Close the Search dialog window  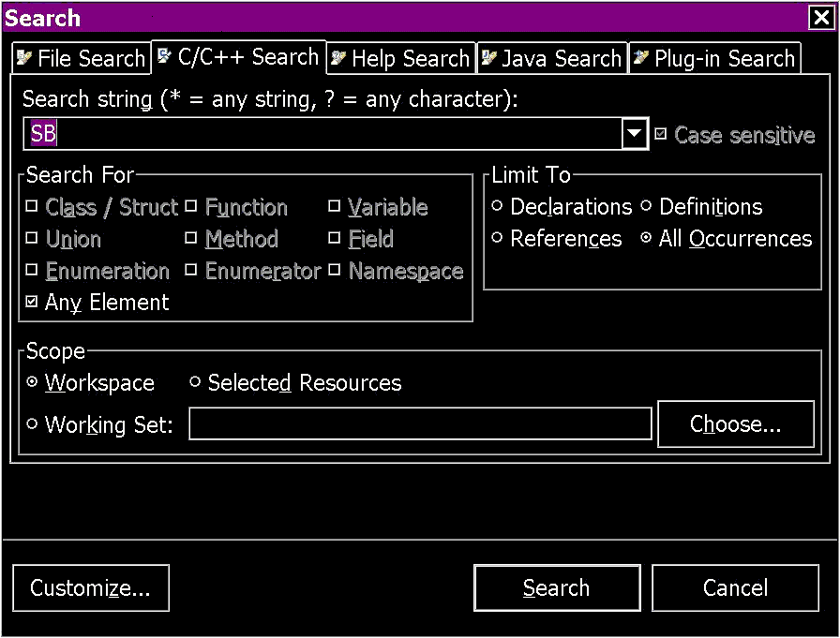pos(821,18)
